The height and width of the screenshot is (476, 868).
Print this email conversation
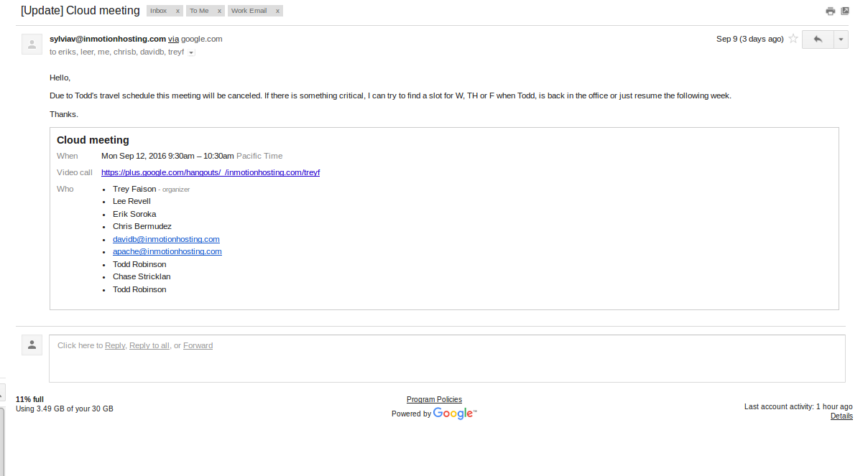pos(830,11)
